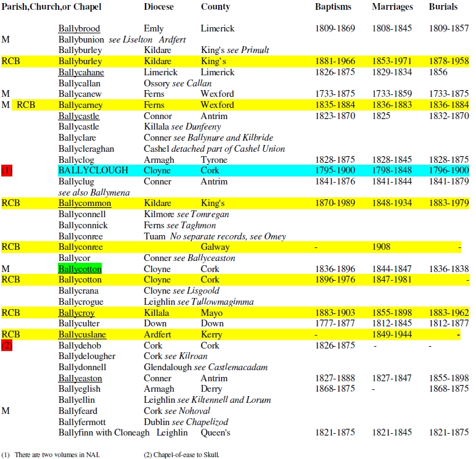
Task: Select the Burials column header
Action: click(x=443, y=7)
